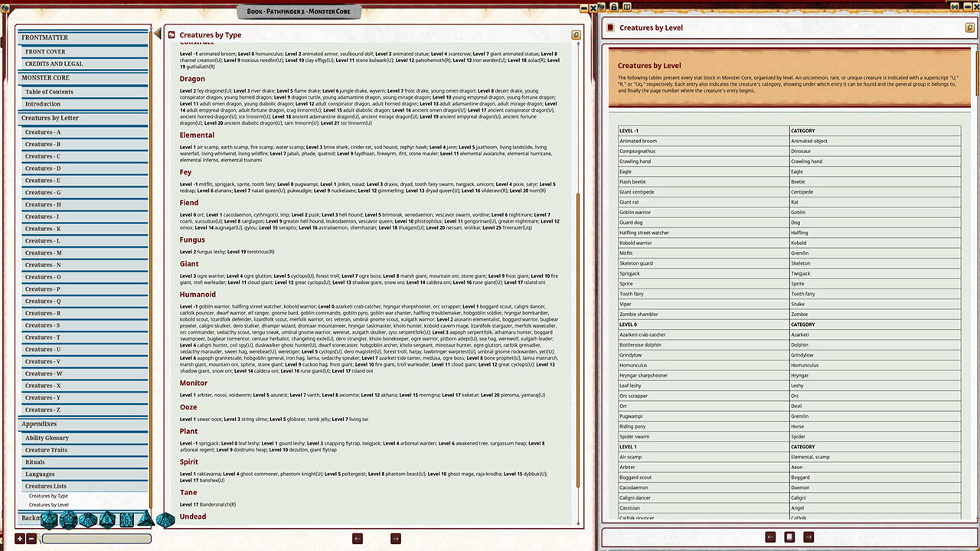The image size is (980, 551).
Task: Select the Introduction entry
Action: (44, 103)
